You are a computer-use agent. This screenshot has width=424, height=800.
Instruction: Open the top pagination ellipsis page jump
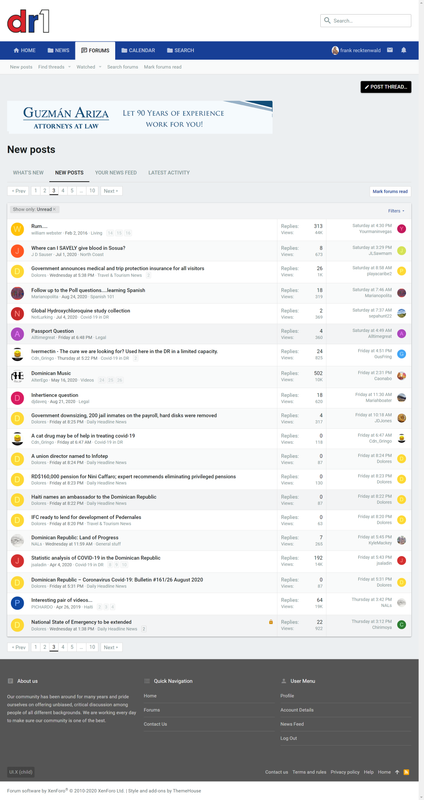pyautogui.click(x=81, y=191)
